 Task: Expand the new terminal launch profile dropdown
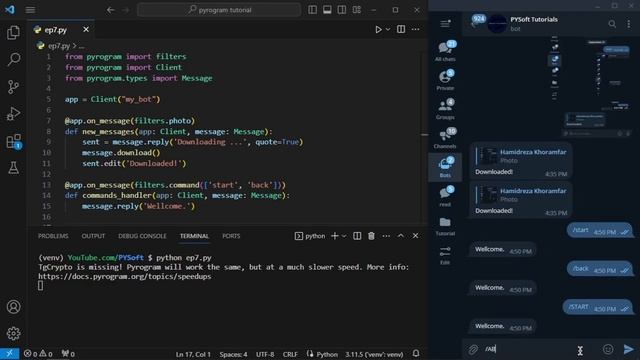coord(344,236)
